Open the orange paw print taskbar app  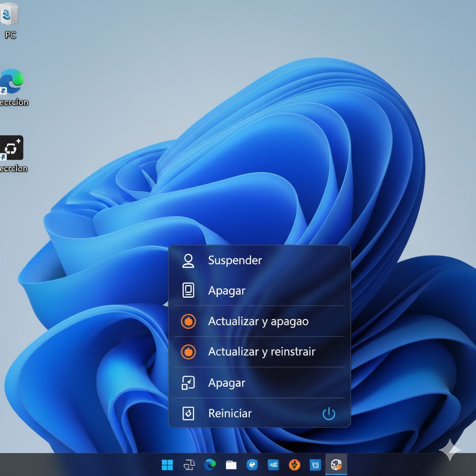coord(294,465)
